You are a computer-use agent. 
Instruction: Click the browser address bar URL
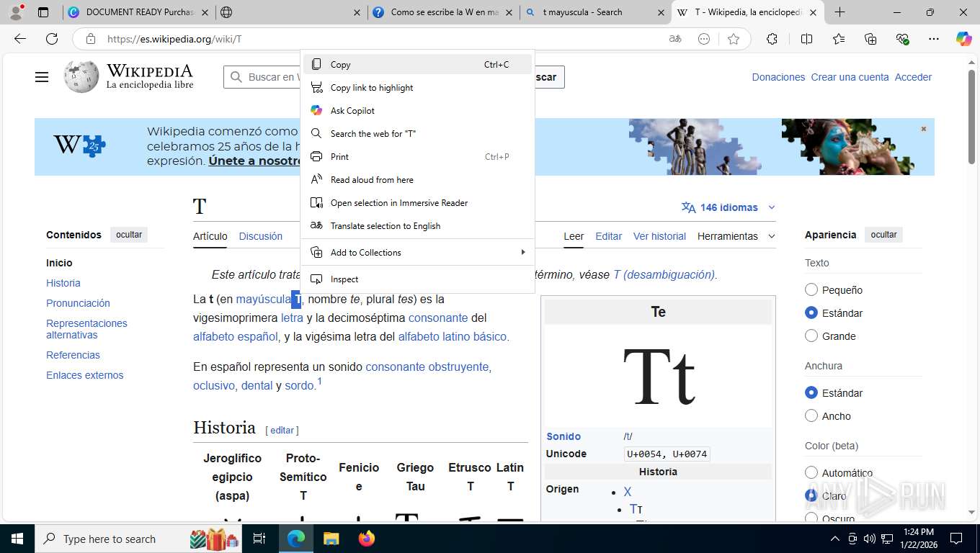click(174, 39)
